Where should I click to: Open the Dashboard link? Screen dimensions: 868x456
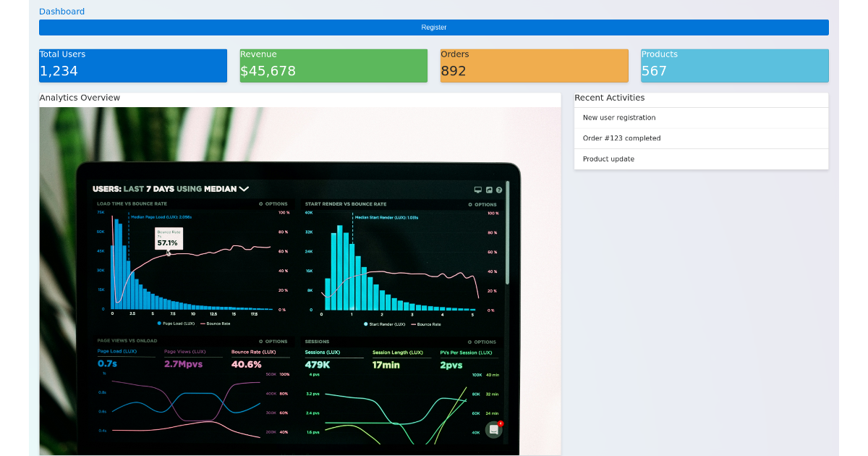click(61, 11)
